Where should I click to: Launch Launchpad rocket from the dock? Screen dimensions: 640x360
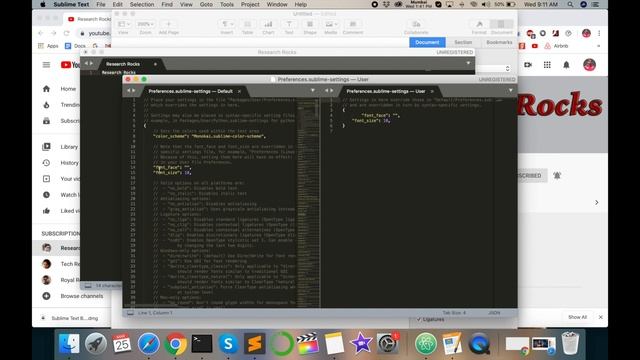pyautogui.click(x=96, y=344)
